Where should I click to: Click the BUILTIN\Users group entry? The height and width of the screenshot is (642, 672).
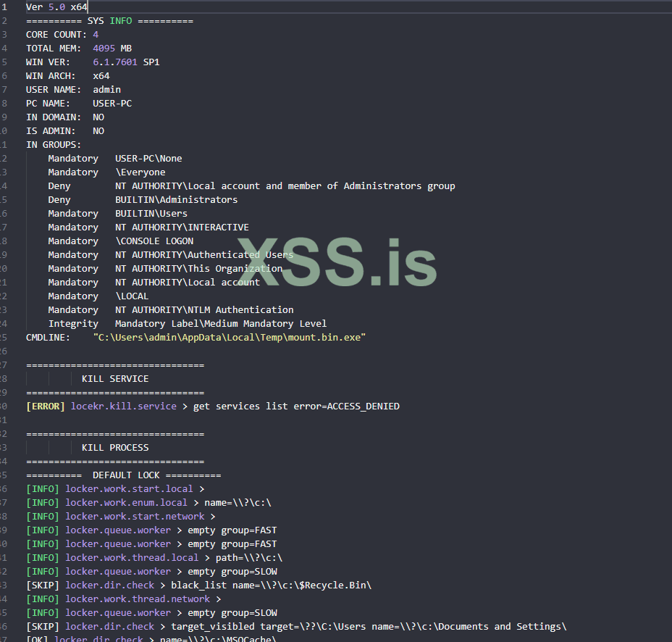click(x=151, y=213)
